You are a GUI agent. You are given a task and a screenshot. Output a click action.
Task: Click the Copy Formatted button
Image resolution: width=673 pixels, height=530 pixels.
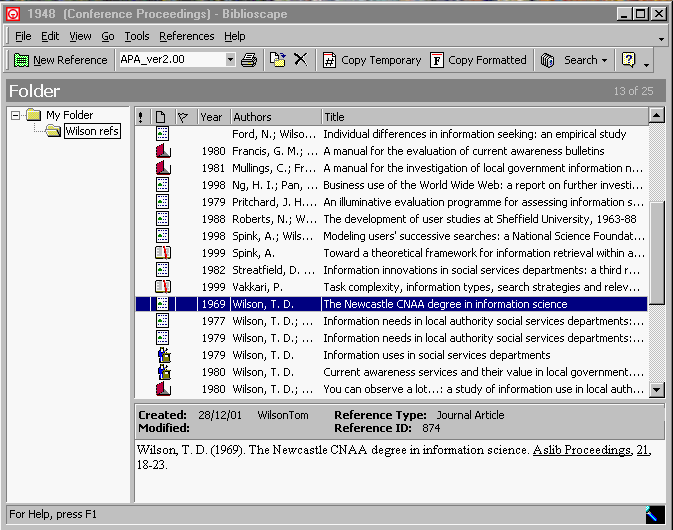pyautogui.click(x=478, y=60)
